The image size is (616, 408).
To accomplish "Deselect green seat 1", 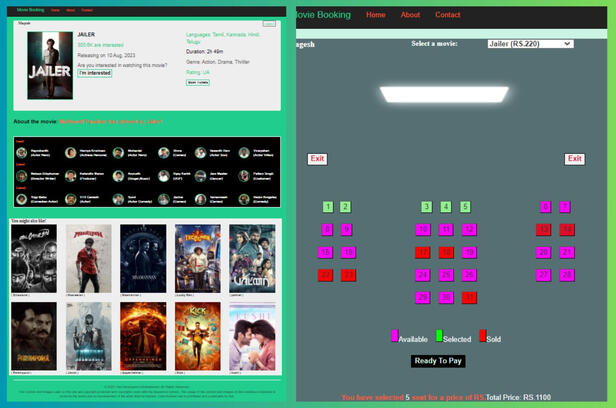I will coord(328,207).
